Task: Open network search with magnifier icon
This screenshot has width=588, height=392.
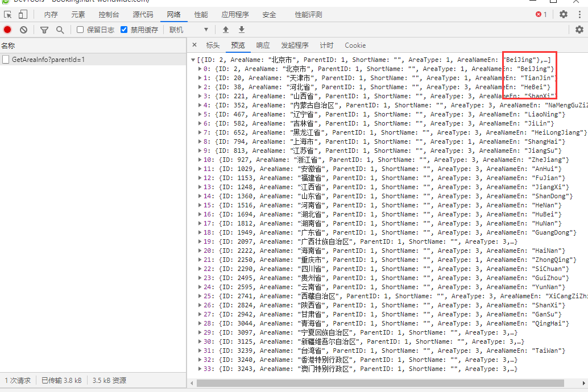Action: [60, 30]
